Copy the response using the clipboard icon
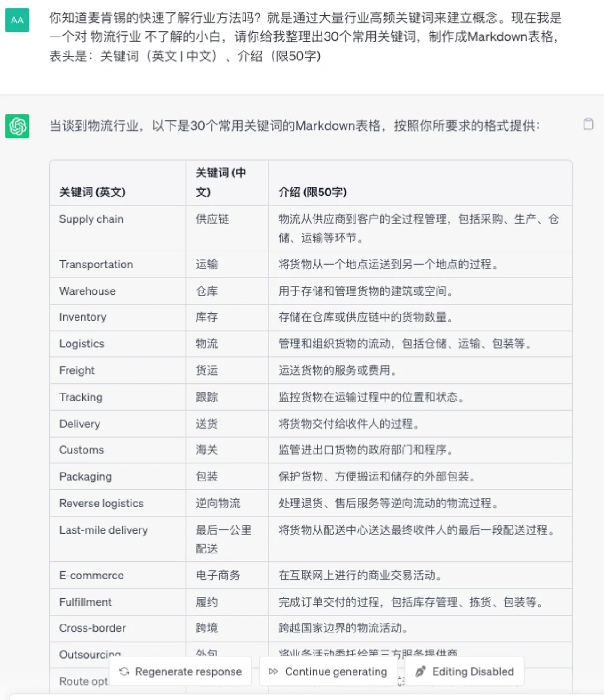 [x=588, y=124]
